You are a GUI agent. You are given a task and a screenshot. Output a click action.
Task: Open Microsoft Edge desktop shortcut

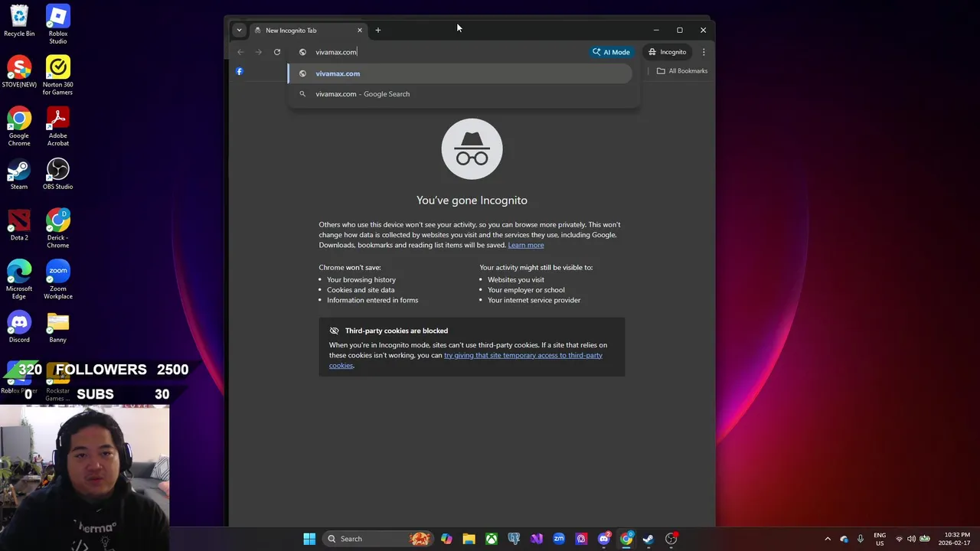[x=19, y=279]
